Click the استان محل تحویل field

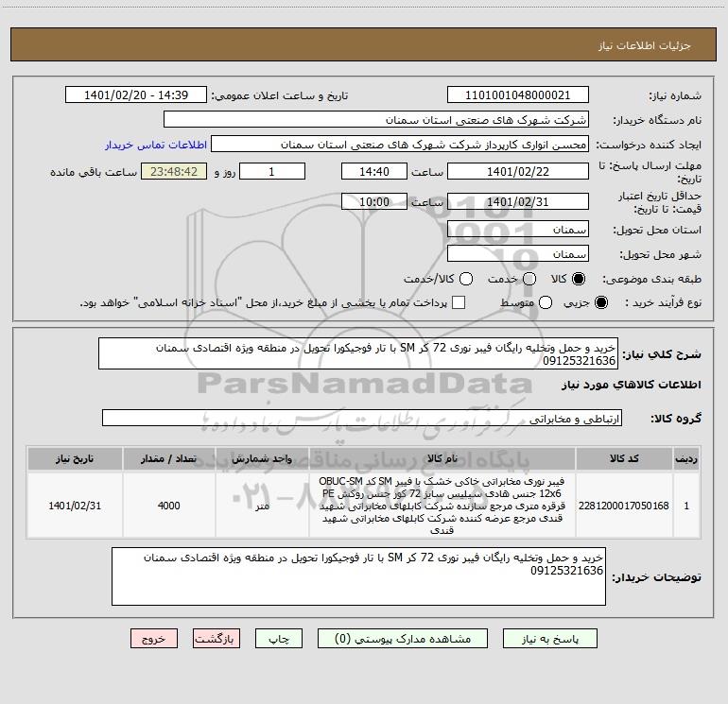point(518,230)
